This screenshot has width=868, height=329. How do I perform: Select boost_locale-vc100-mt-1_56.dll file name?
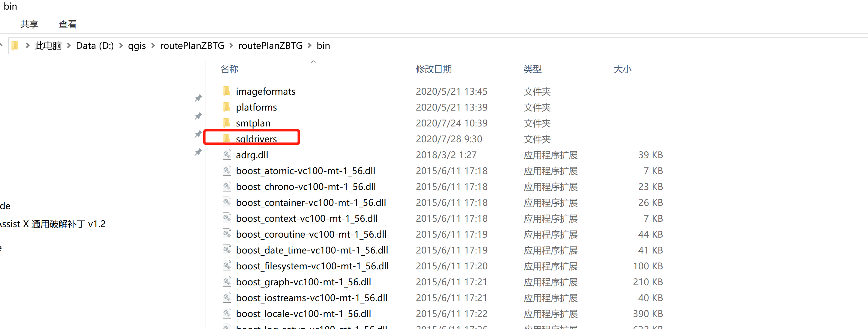point(304,313)
